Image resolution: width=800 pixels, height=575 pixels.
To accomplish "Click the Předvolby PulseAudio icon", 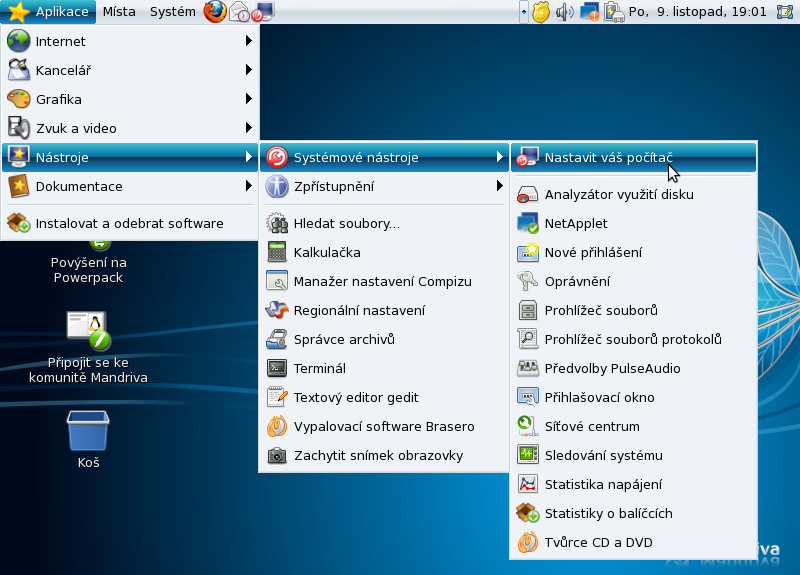I will point(528,368).
